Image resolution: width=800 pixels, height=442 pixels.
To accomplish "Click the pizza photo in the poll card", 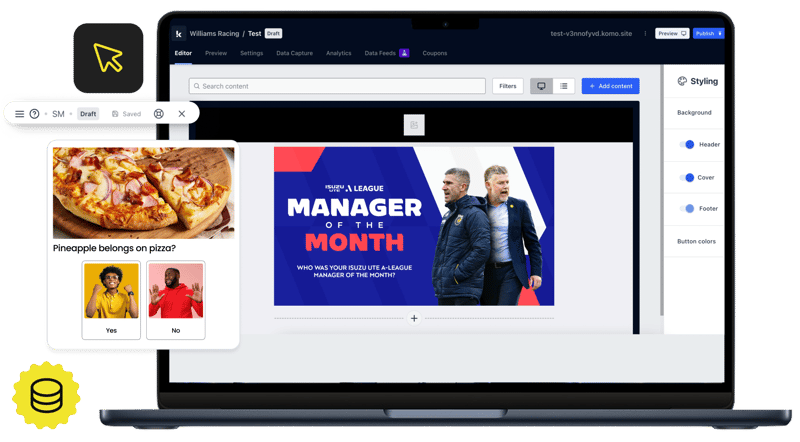I will pos(144,193).
